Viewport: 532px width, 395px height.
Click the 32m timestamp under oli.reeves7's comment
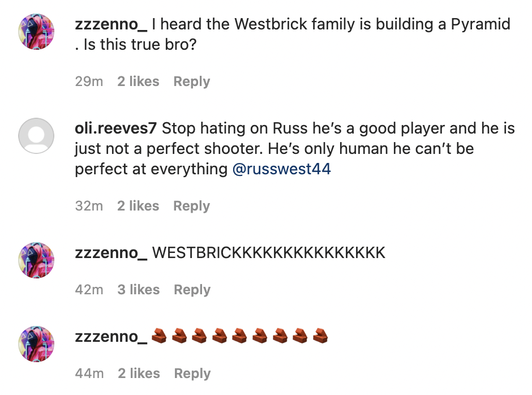[89, 206]
